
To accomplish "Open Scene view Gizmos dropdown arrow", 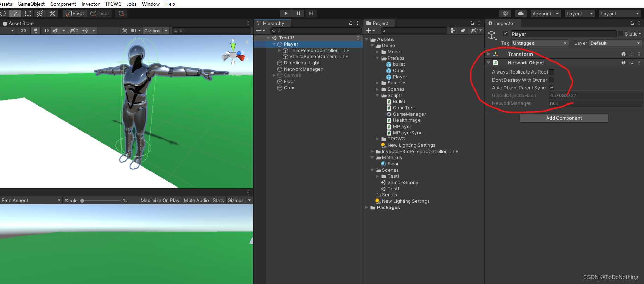I will click(x=166, y=31).
